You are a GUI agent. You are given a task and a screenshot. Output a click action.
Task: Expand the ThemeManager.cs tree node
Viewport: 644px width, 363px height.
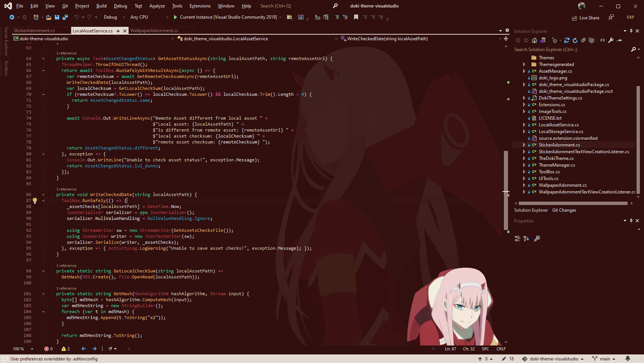pyautogui.click(x=524, y=165)
